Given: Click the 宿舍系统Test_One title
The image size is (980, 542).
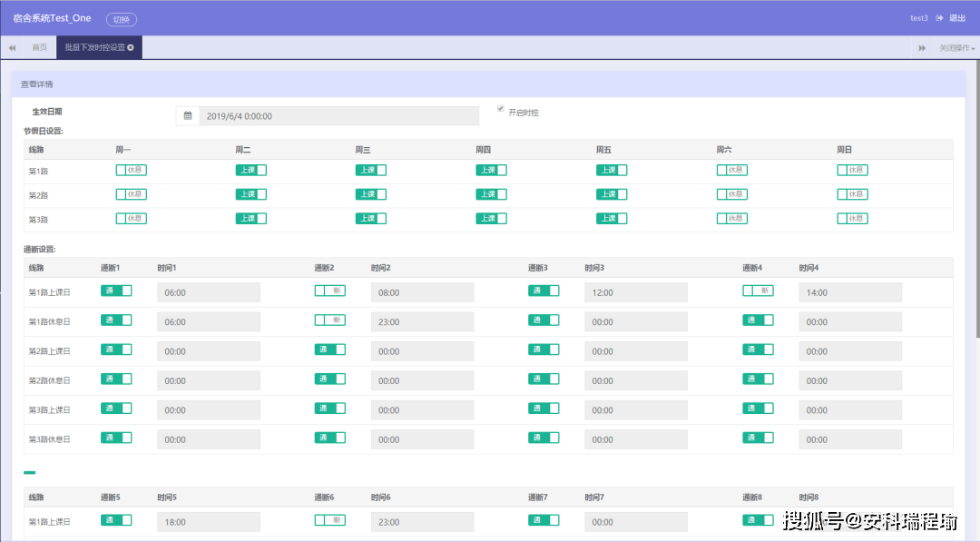Looking at the screenshot, I should coord(52,18).
